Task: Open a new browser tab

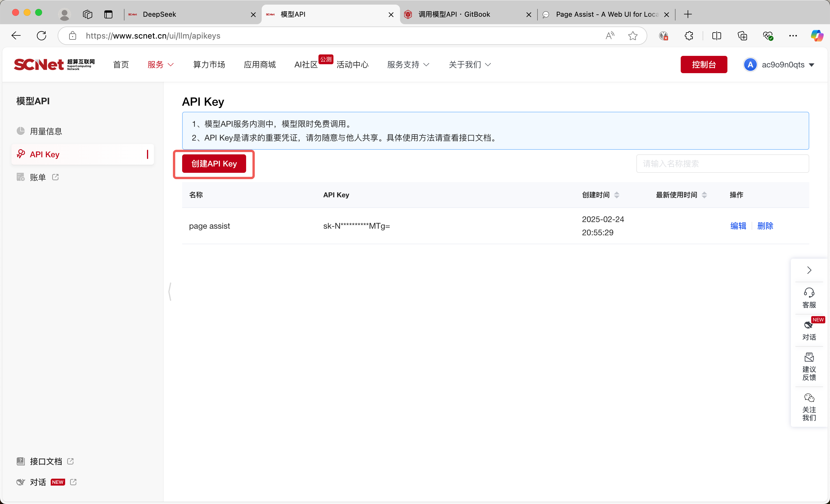Action: [688, 14]
